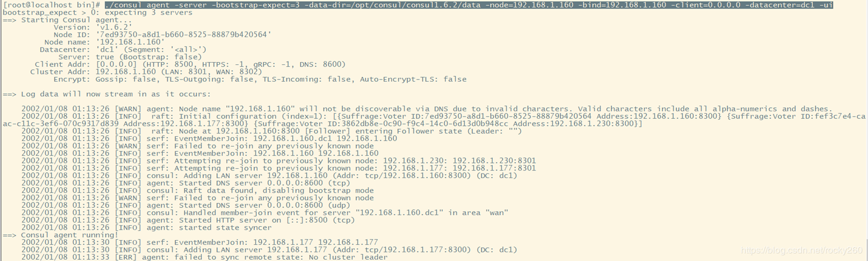Viewport: 868px width, 261px height.
Task: Click the Encrypt Gossip settings line
Action: point(260,79)
